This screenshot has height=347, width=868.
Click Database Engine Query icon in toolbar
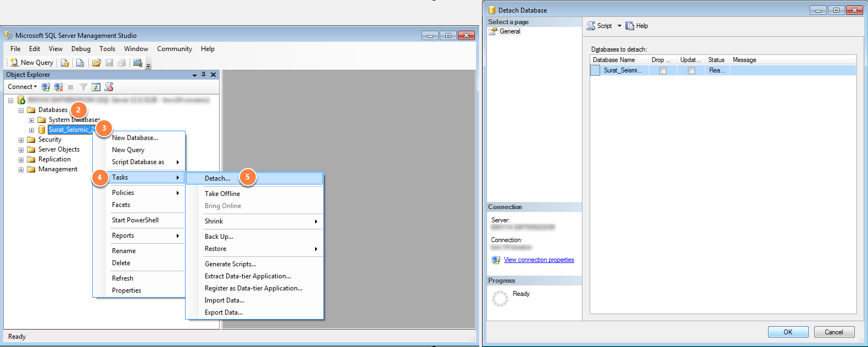pos(65,63)
